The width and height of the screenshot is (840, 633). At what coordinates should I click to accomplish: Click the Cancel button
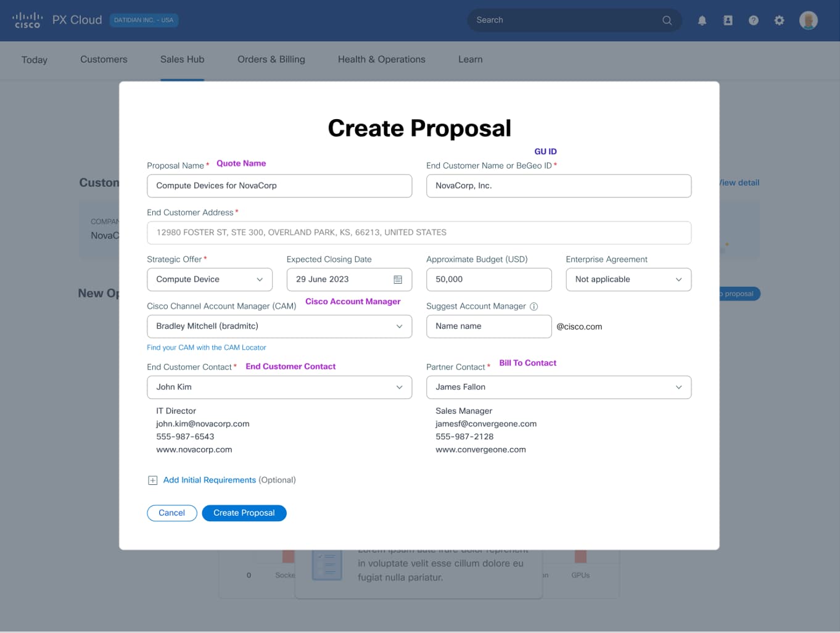coord(171,513)
